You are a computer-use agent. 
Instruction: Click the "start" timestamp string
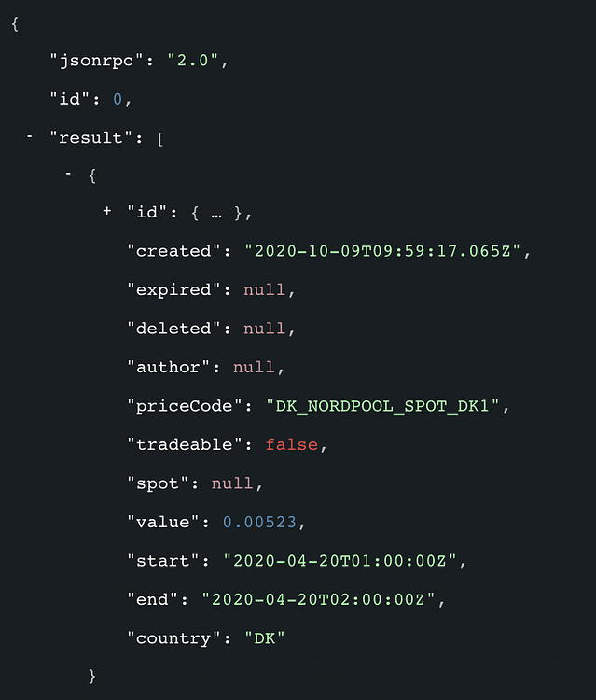(x=340, y=561)
